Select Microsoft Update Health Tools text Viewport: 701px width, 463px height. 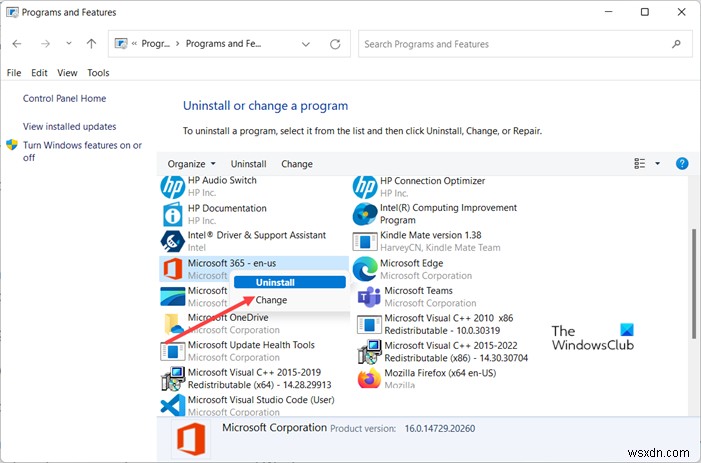click(x=251, y=345)
